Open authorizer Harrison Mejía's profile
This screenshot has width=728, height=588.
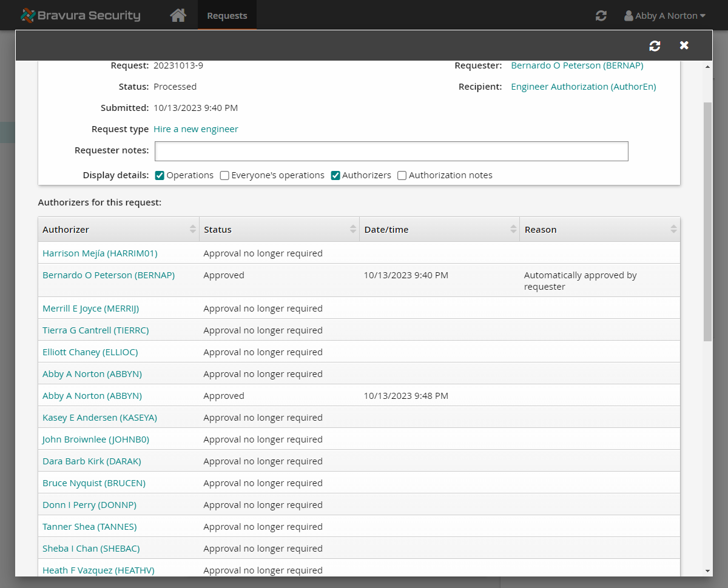(x=100, y=253)
